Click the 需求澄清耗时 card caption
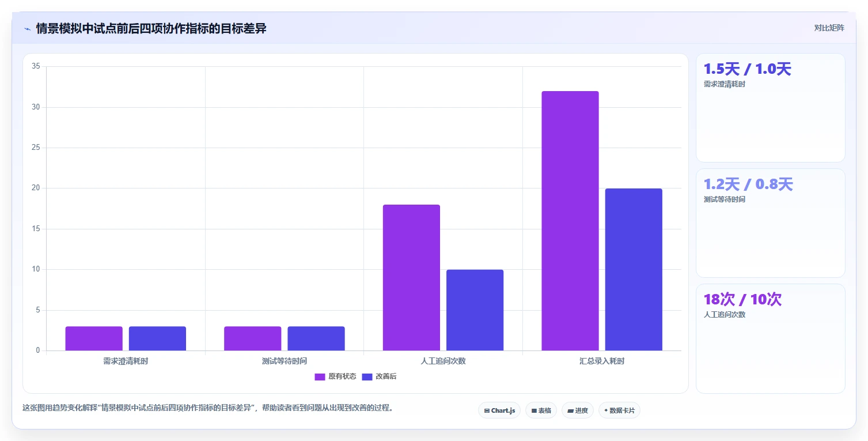 725,84
